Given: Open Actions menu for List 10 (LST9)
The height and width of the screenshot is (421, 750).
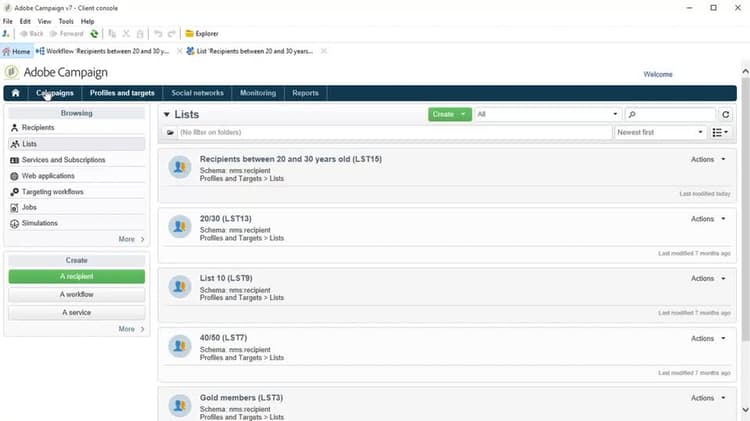Looking at the screenshot, I should (x=708, y=278).
